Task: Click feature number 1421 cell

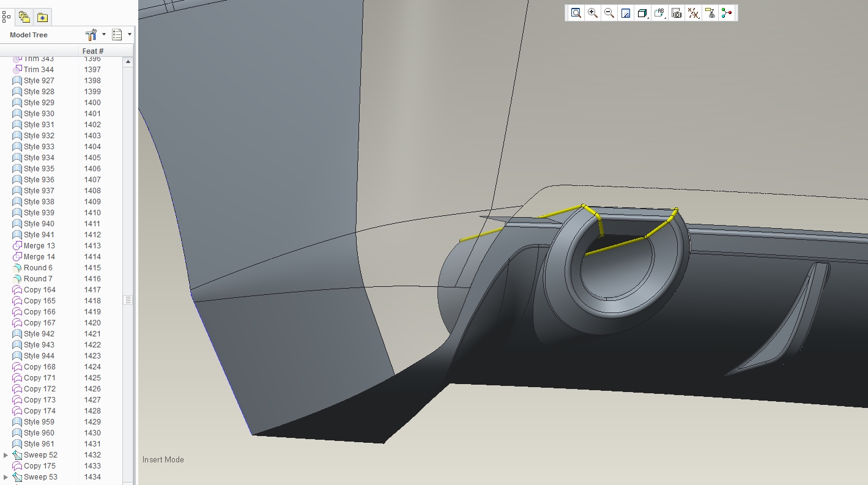Action: (92, 334)
